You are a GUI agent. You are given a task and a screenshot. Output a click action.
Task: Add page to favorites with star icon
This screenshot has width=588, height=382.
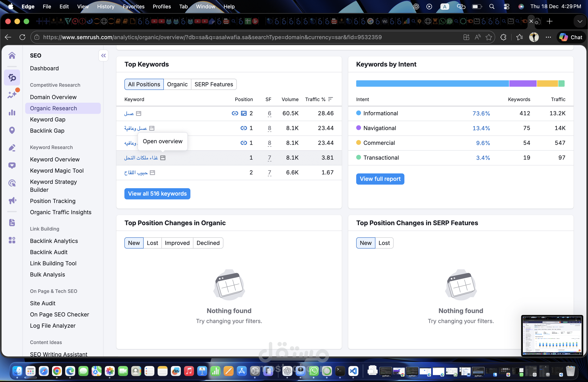[488, 37]
